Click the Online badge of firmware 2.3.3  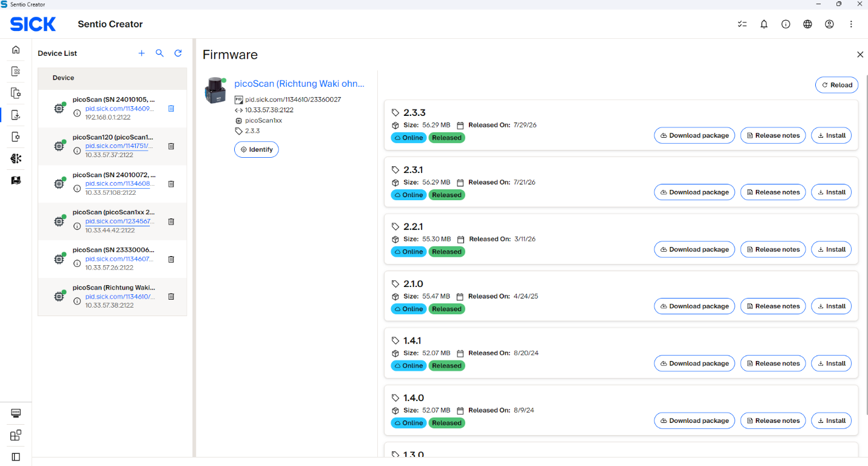(409, 138)
